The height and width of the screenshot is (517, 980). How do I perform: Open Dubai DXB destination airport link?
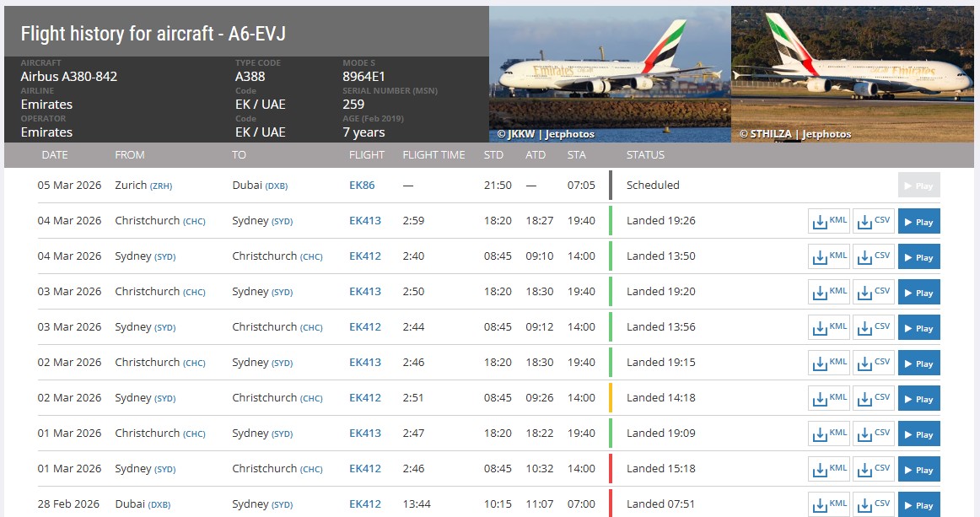tap(277, 186)
